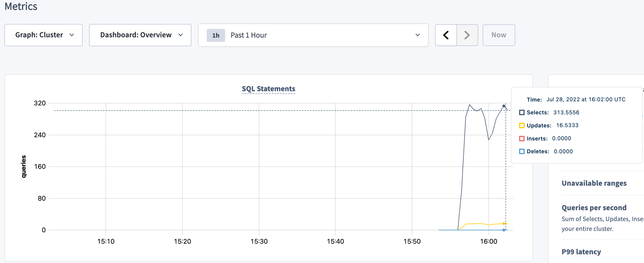Click the forward arrow for next time window
Viewport: 644px width, 263px height.
(467, 35)
